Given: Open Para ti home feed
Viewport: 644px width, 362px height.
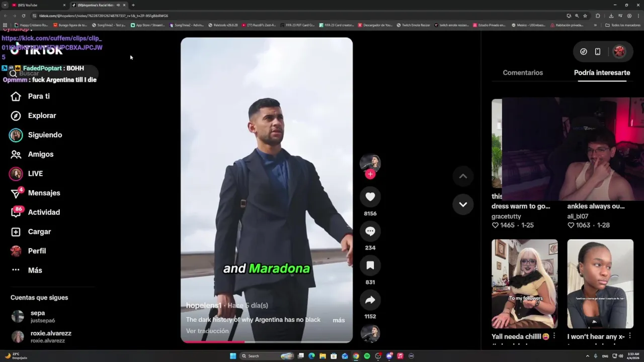Looking at the screenshot, I should tap(30, 96).
